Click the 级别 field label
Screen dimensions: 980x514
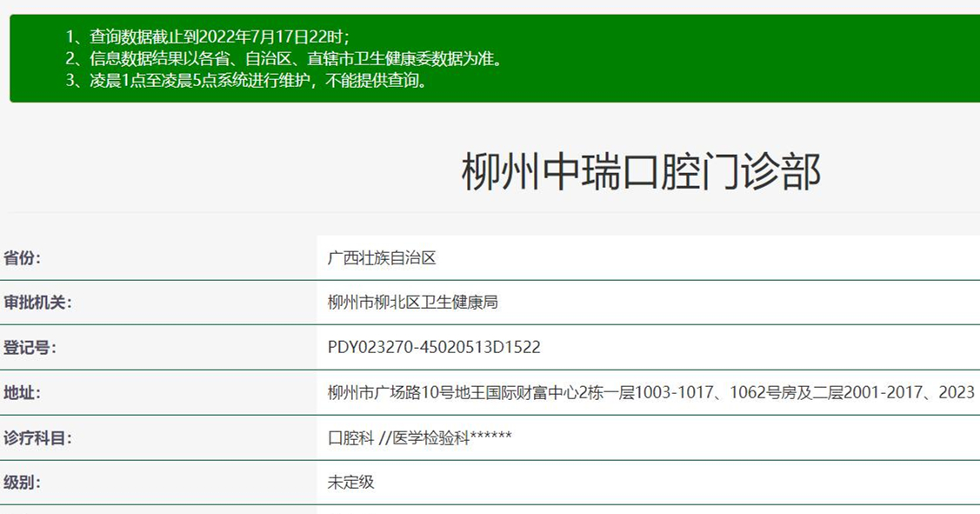pos(22,482)
